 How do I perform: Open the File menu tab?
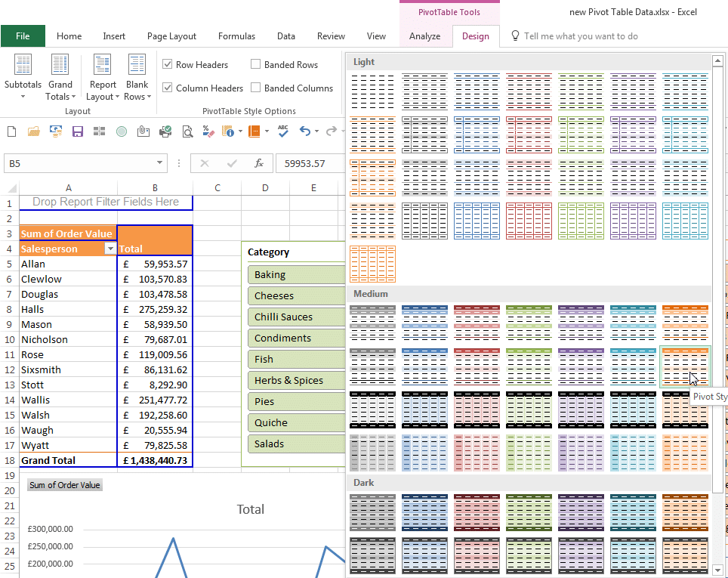pos(23,36)
